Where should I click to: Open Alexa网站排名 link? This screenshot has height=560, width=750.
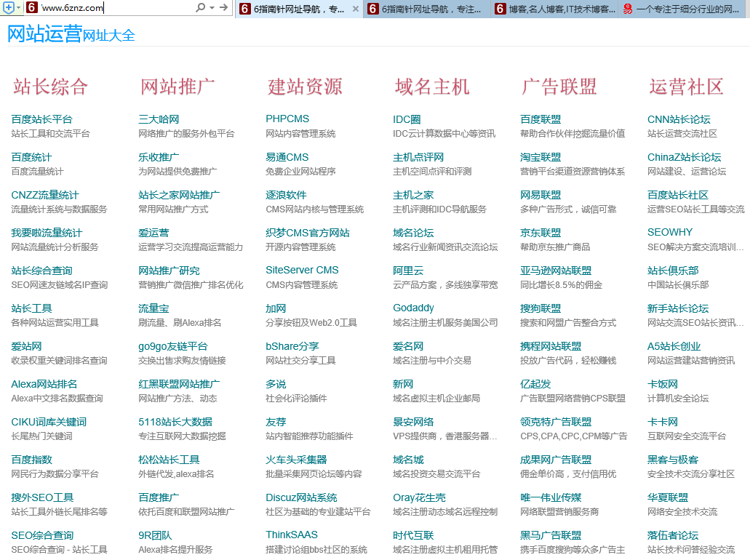pos(44,383)
